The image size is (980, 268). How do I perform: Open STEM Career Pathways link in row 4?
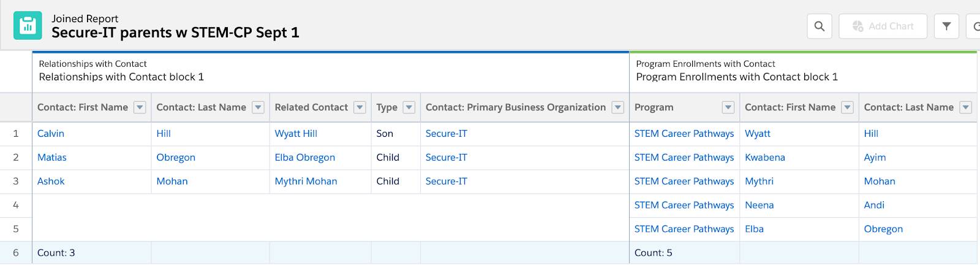point(684,205)
